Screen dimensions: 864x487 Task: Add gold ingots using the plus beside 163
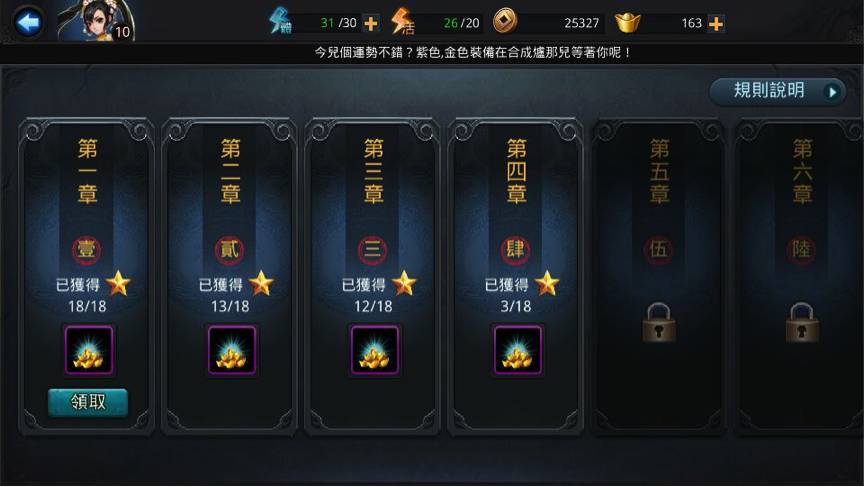pyautogui.click(x=716, y=24)
